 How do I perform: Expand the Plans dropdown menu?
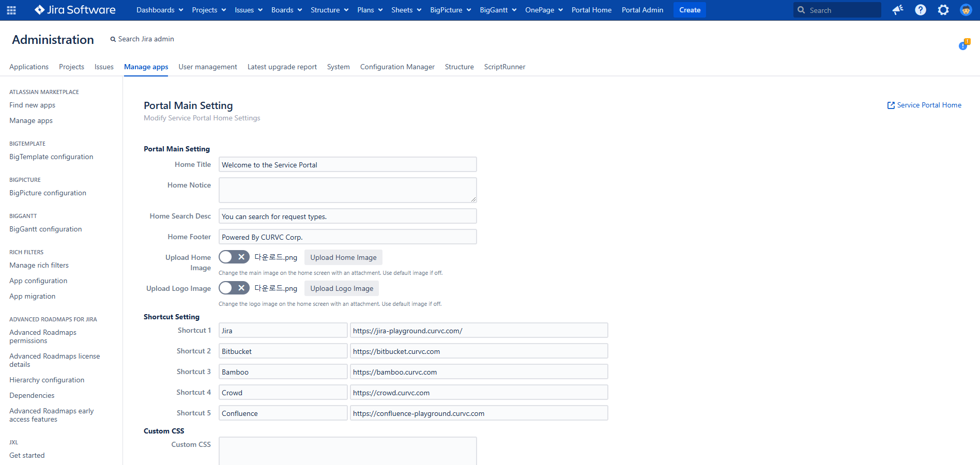(370, 10)
